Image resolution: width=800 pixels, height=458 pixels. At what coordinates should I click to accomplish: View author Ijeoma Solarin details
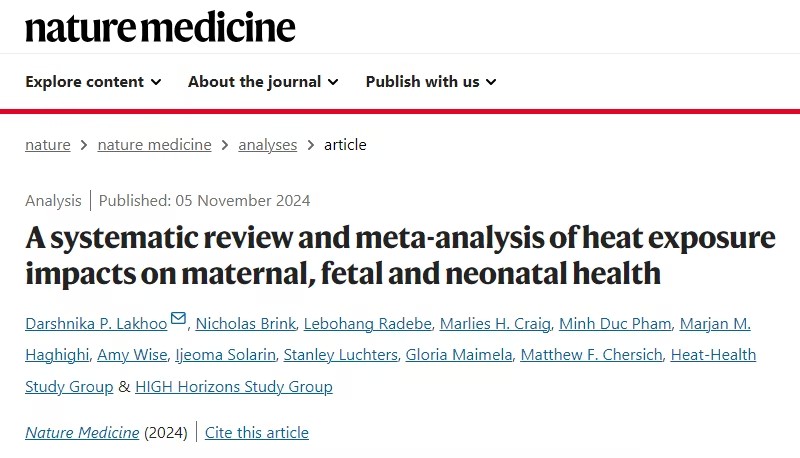pos(225,355)
